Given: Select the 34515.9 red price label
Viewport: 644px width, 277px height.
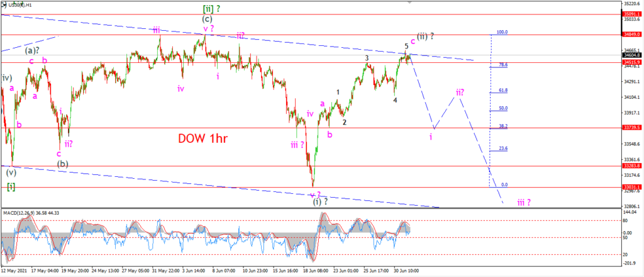Looking at the screenshot, I should pyautogui.click(x=631, y=62).
